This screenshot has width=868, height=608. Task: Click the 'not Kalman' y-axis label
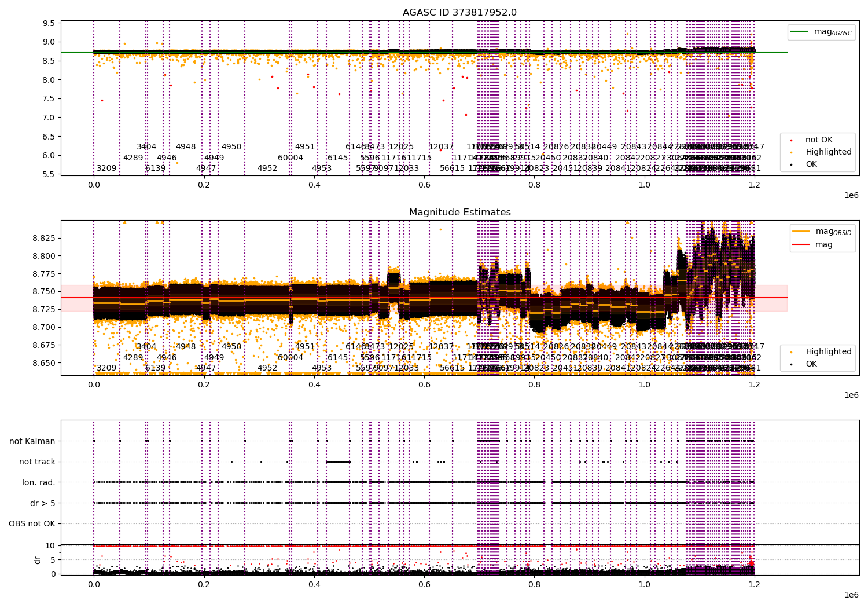[32, 441]
